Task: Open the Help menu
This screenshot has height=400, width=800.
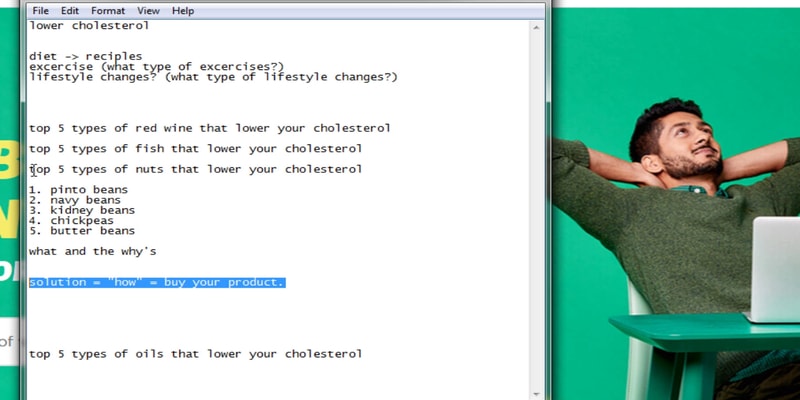Action: (183, 11)
